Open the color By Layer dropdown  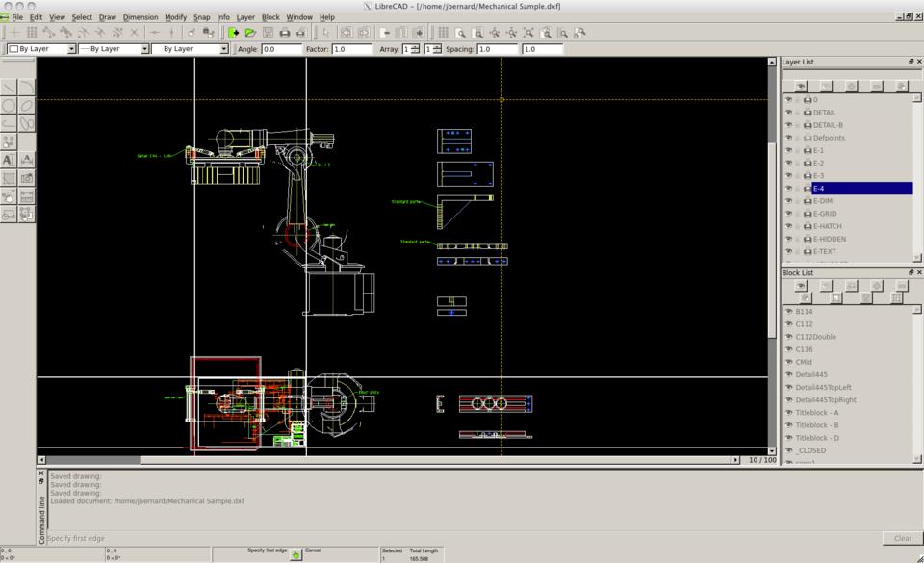tap(41, 49)
